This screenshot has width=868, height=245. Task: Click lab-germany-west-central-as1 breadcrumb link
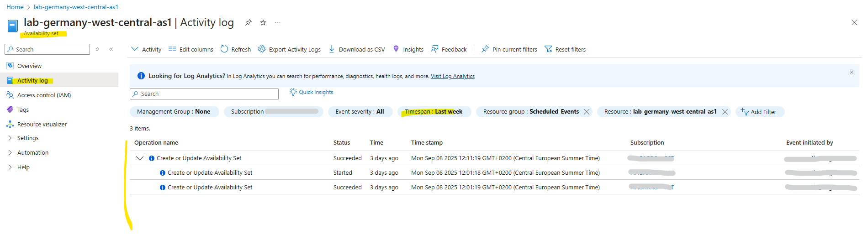tap(76, 7)
